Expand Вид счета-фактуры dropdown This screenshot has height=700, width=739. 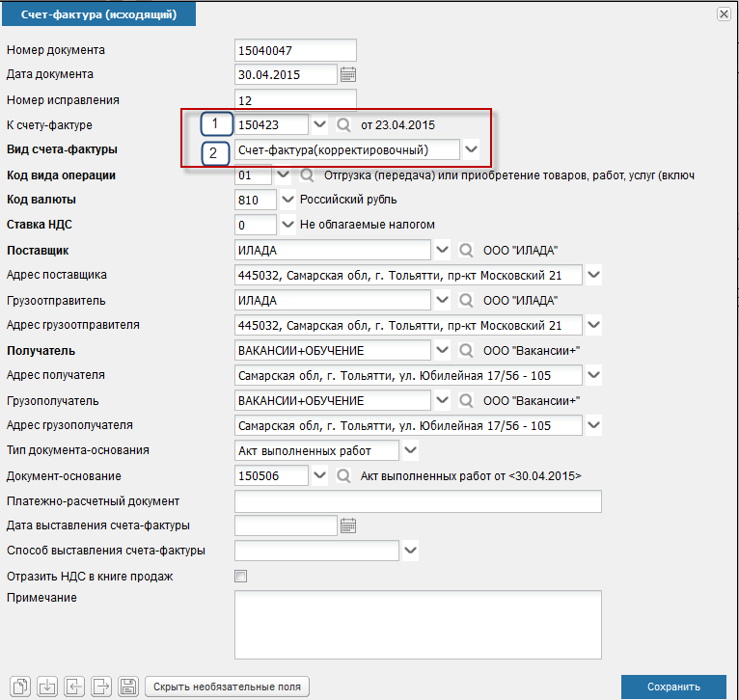coord(472,149)
